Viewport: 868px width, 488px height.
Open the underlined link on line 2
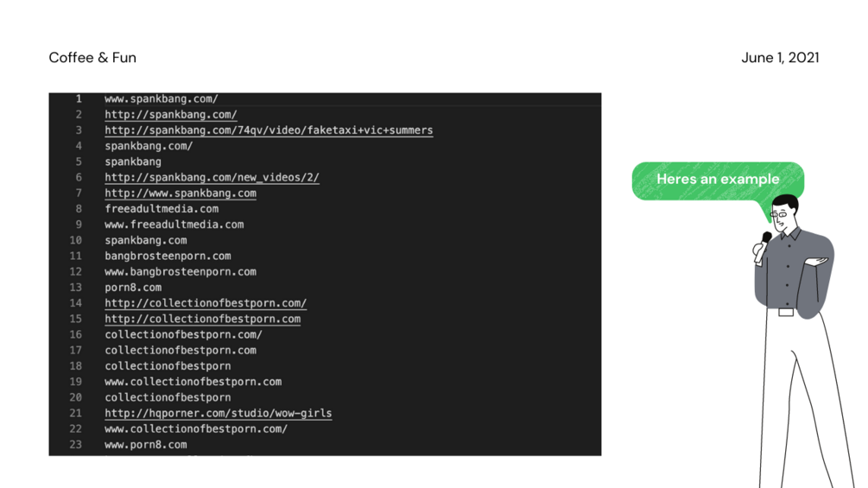click(x=170, y=115)
